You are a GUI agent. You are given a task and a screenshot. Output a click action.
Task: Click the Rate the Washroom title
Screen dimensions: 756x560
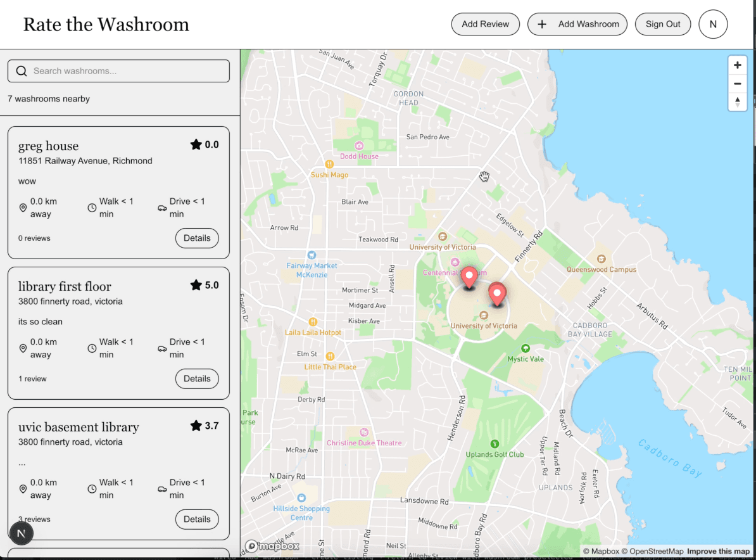coord(106,25)
